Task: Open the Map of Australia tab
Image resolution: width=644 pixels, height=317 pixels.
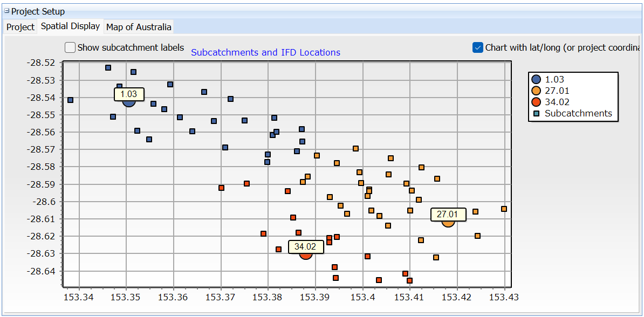Action: (138, 26)
